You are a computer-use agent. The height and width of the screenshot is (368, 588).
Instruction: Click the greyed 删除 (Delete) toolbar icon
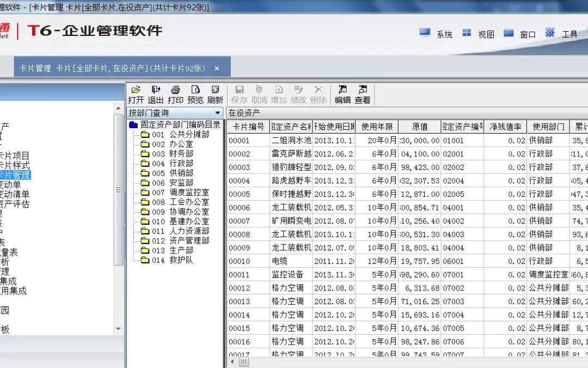point(318,95)
